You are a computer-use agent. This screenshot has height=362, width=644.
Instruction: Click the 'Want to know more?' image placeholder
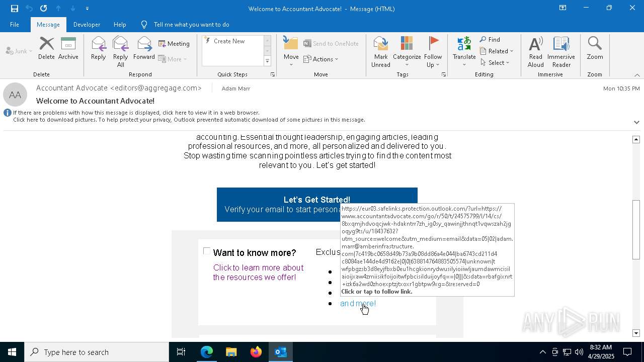pyautogui.click(x=207, y=251)
